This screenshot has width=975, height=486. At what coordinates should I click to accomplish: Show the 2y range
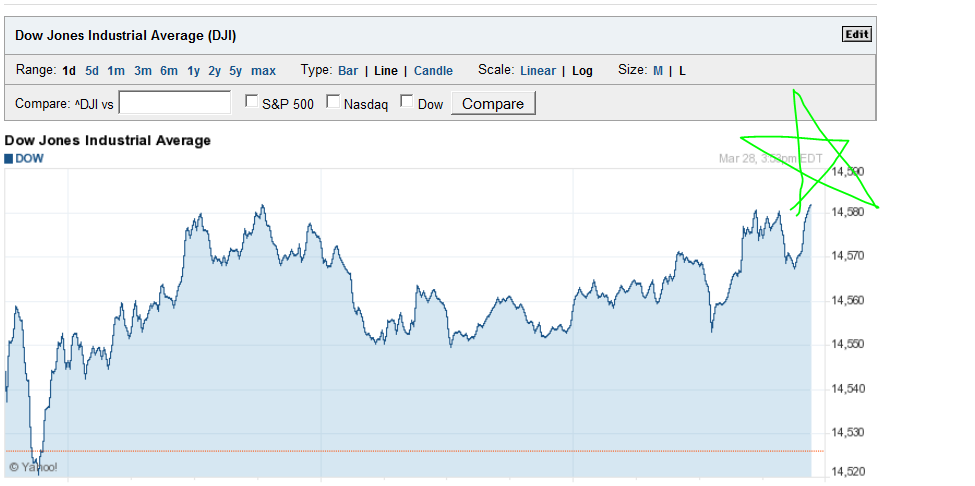coord(215,71)
